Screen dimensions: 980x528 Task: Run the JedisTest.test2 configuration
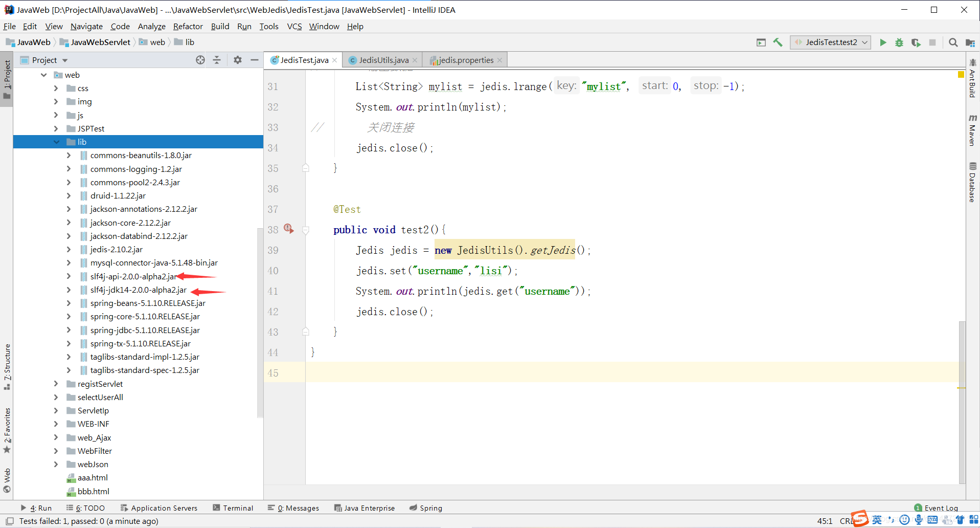click(x=883, y=42)
